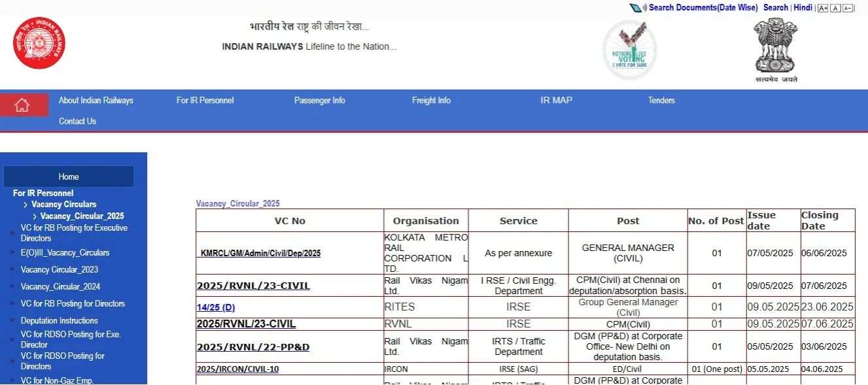Open Deputation Instructions sidebar link
The image size is (868, 385).
60,321
